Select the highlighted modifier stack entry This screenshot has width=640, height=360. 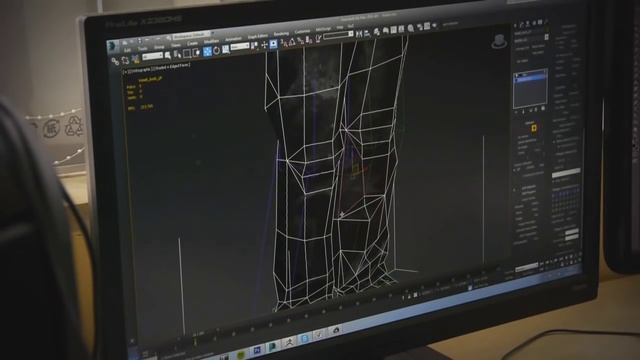coord(530,79)
